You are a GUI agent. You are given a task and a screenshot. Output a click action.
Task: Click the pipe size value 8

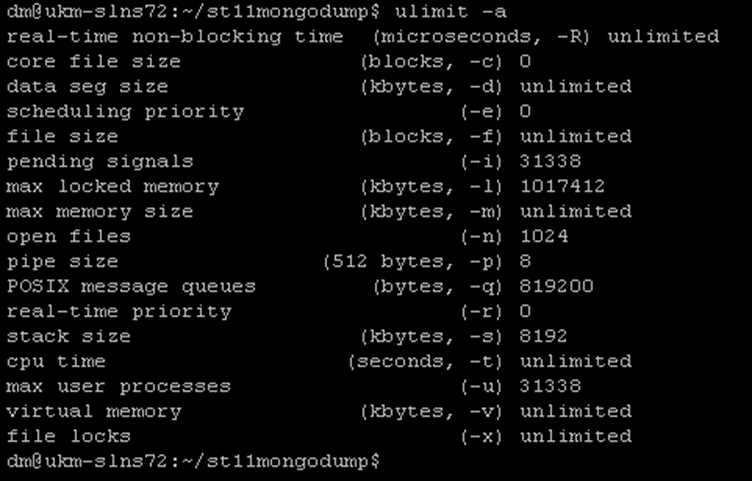coord(526,261)
